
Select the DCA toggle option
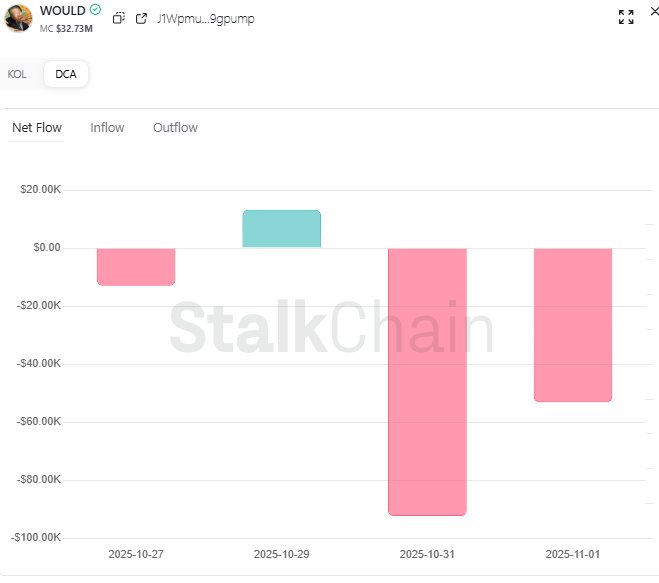click(66, 74)
